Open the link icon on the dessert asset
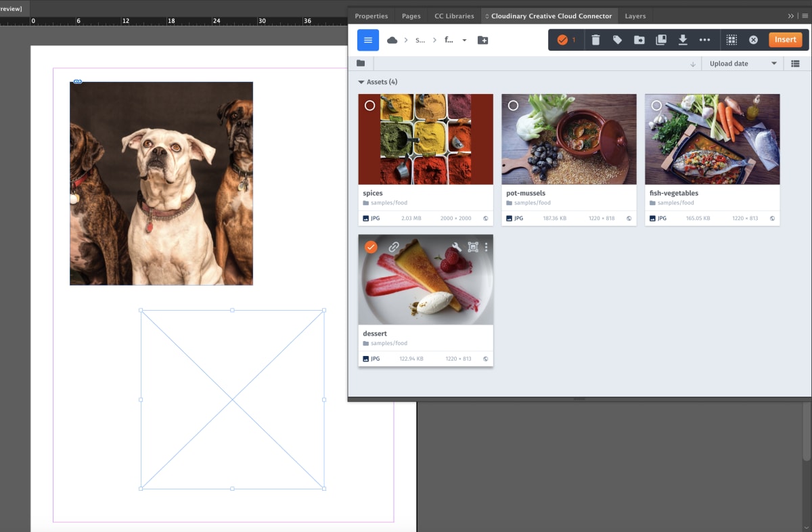Viewport: 812px width, 532px height. coord(393,248)
